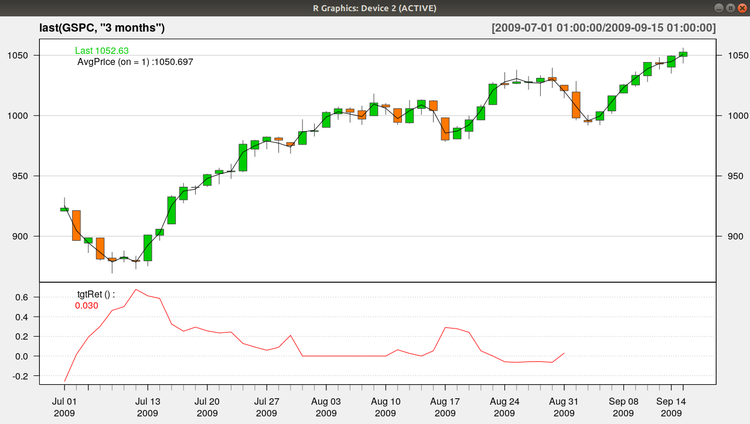
Task: Click the tgtRet () indicator label
Action: pyautogui.click(x=96, y=294)
